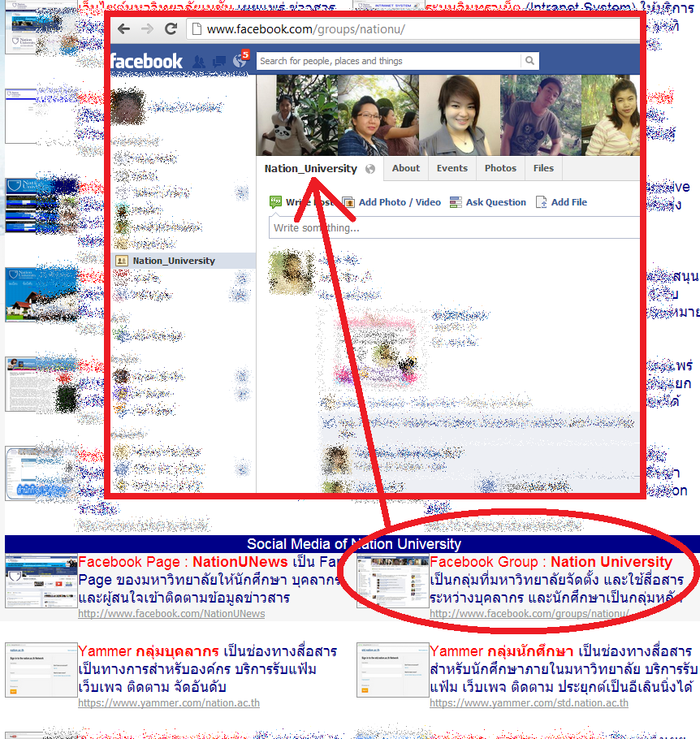Open notifications globe with badge 5
Viewport: 700px width, 739px height.
click(x=240, y=60)
